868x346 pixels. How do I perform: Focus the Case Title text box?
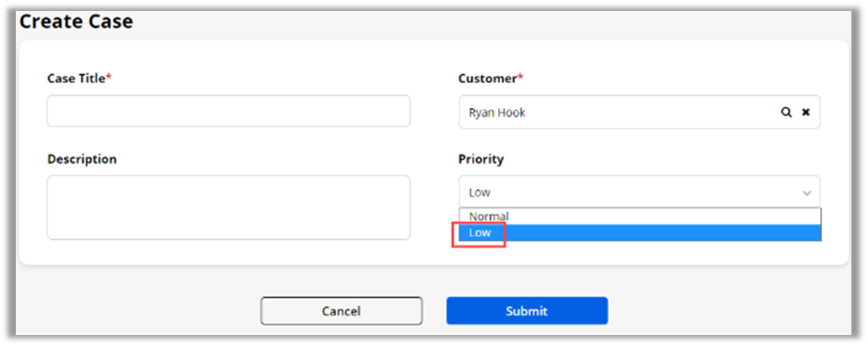coord(228,111)
